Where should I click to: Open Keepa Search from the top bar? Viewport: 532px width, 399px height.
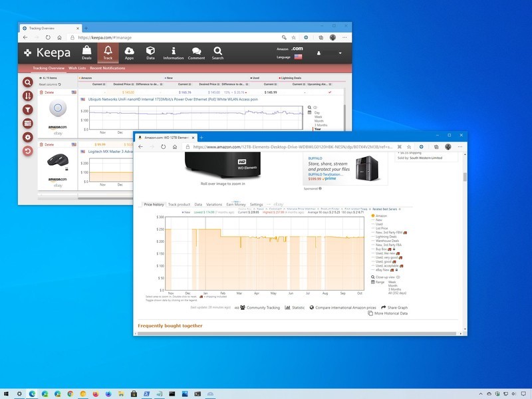click(x=217, y=53)
